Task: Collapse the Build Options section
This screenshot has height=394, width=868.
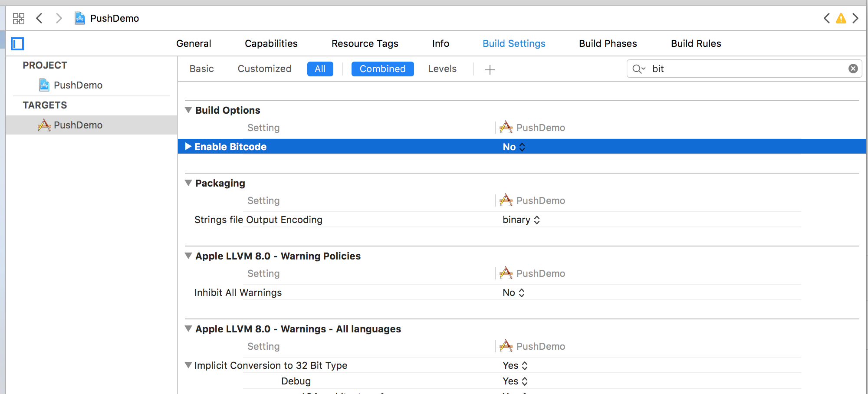Action: (x=188, y=110)
